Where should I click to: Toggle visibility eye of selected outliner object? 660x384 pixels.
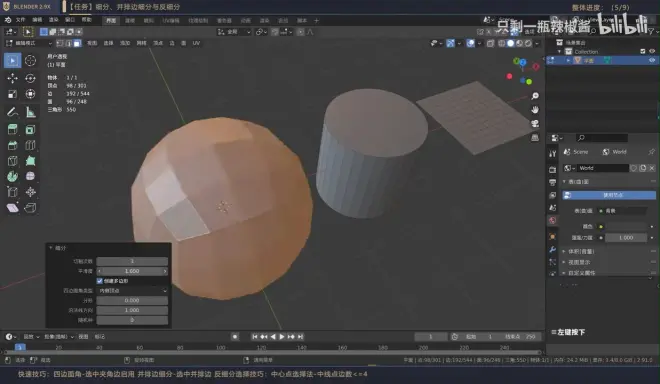[652, 61]
